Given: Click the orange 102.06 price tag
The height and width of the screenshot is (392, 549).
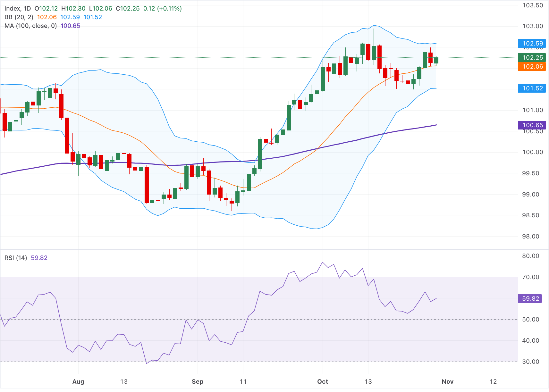Looking at the screenshot, I should [532, 66].
